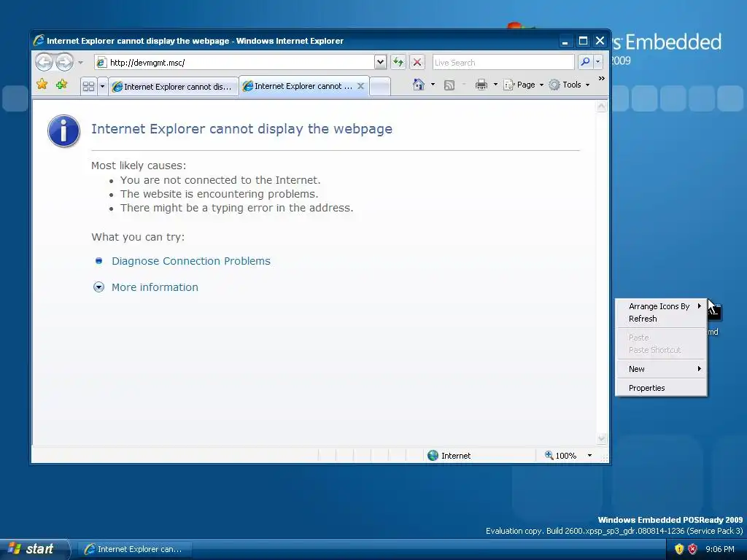Screen dimensions: 747x560
Task: Click the blue information icon
Action: tap(64, 131)
